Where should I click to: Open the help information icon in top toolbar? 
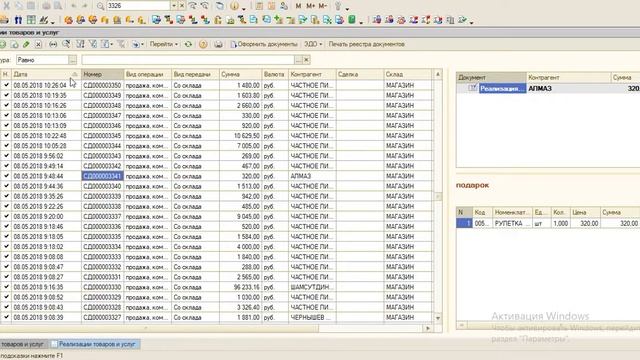(234, 6)
